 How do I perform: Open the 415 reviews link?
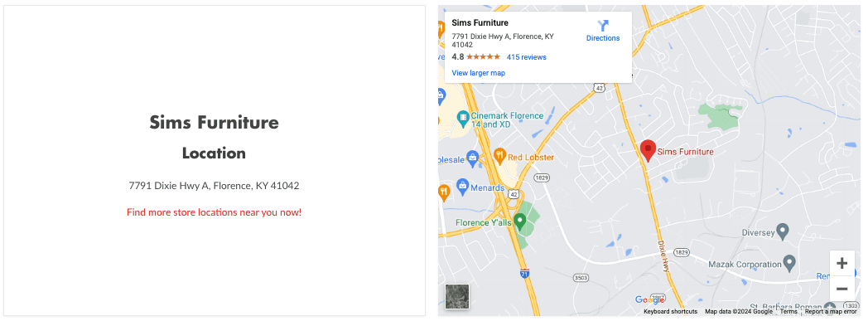tap(527, 57)
